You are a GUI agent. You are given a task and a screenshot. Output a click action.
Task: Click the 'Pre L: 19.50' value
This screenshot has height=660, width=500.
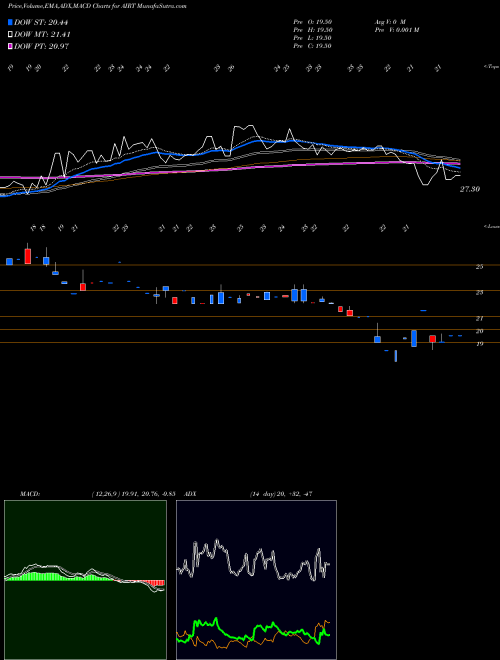coord(312,38)
